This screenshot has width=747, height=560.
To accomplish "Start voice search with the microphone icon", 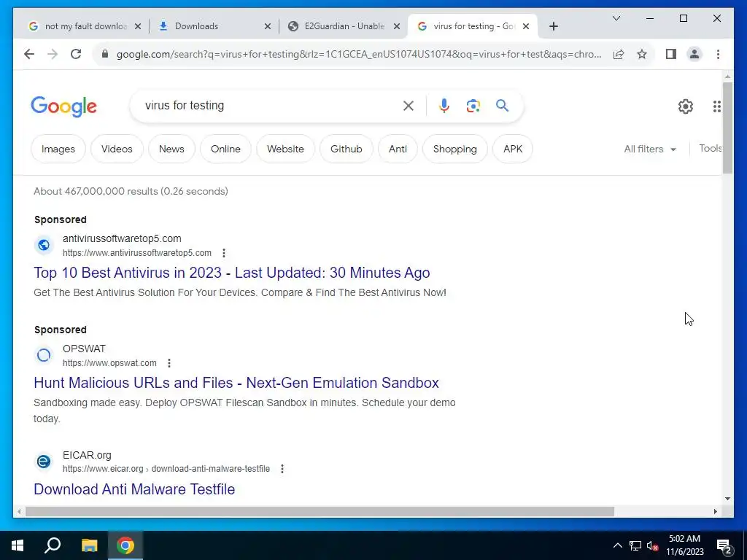I will tap(444, 106).
